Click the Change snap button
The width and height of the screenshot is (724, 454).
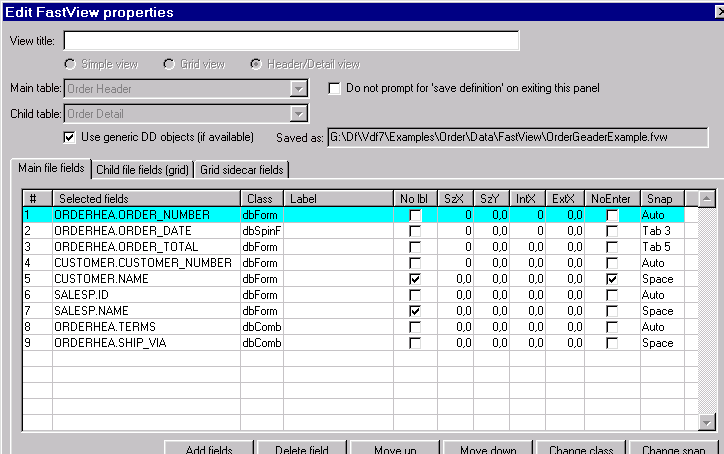click(674, 449)
